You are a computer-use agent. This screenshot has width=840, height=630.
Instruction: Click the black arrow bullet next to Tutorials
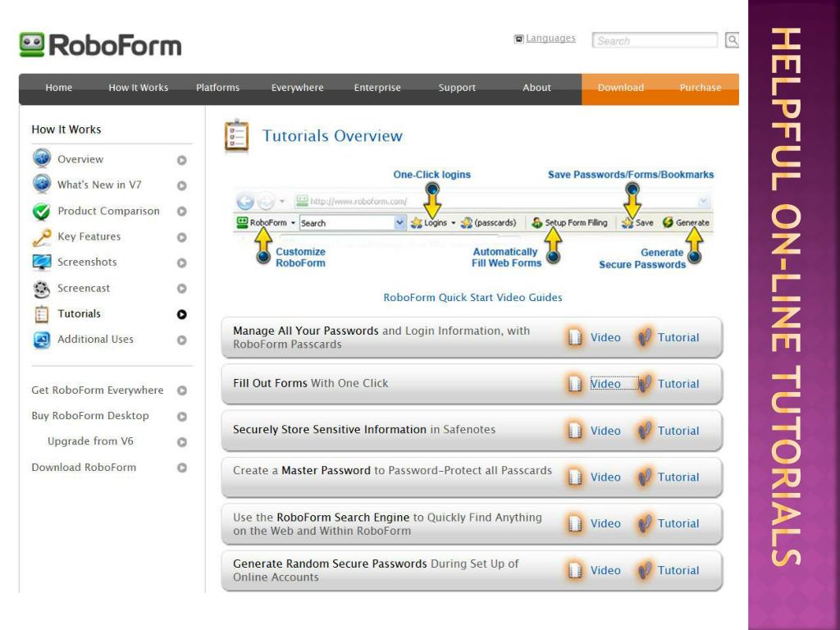click(x=181, y=314)
